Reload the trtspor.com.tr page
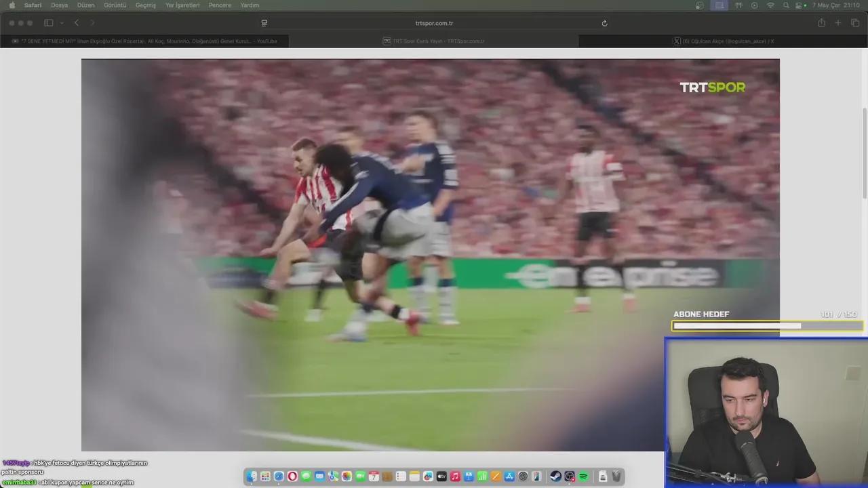 point(604,23)
